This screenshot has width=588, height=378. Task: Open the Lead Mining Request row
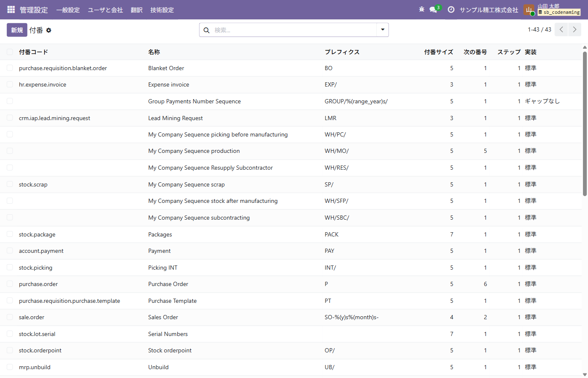[x=291, y=118]
